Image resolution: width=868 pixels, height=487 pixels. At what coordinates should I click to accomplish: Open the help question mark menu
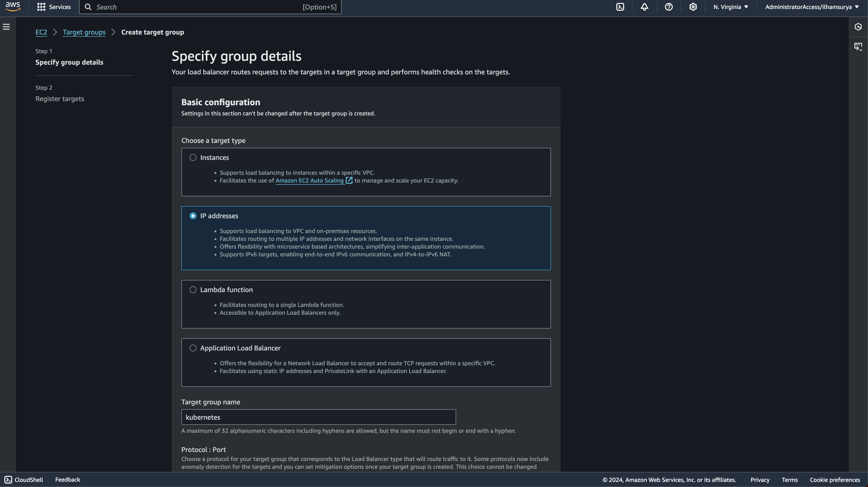point(669,7)
